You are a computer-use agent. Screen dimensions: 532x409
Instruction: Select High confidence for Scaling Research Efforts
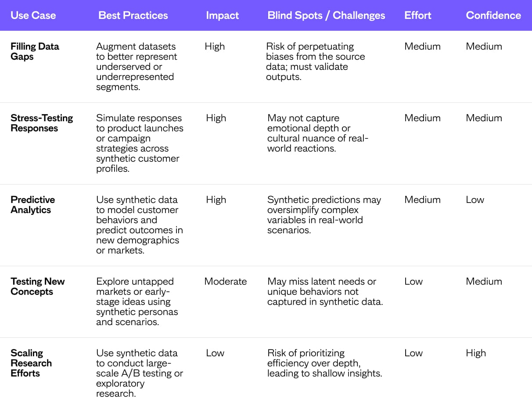(x=476, y=353)
